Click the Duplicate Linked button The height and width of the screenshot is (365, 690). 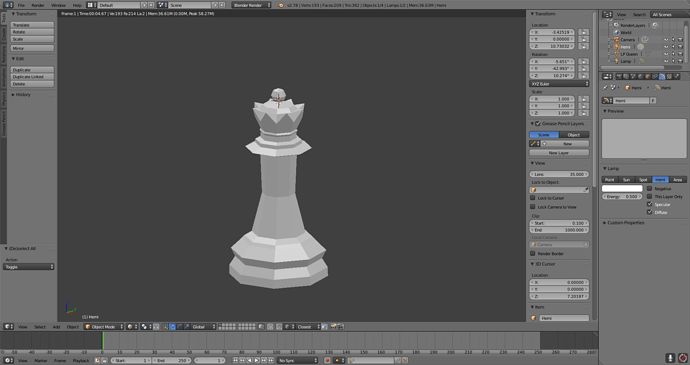32,77
